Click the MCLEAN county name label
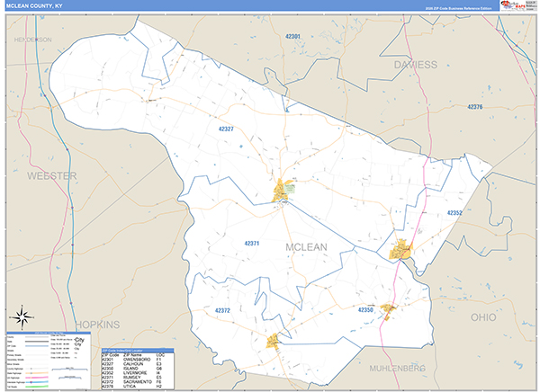Screen dimensions: 540x392 click(x=306, y=246)
